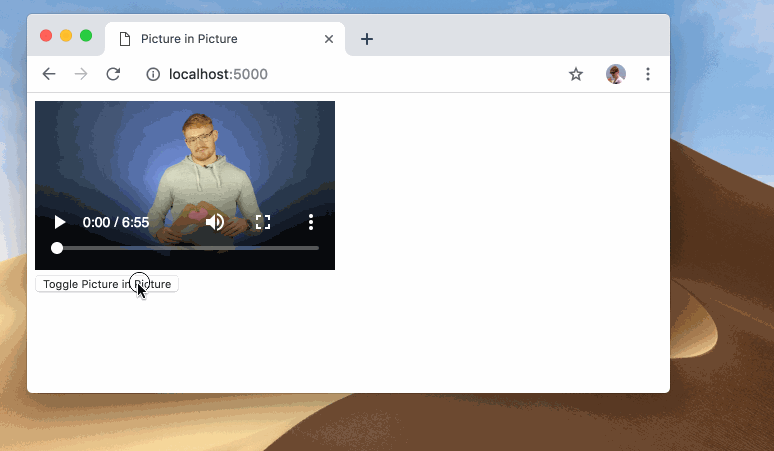Screen dimensions: 774x451
Task: Open a new tab with the plus button
Action: tap(367, 39)
